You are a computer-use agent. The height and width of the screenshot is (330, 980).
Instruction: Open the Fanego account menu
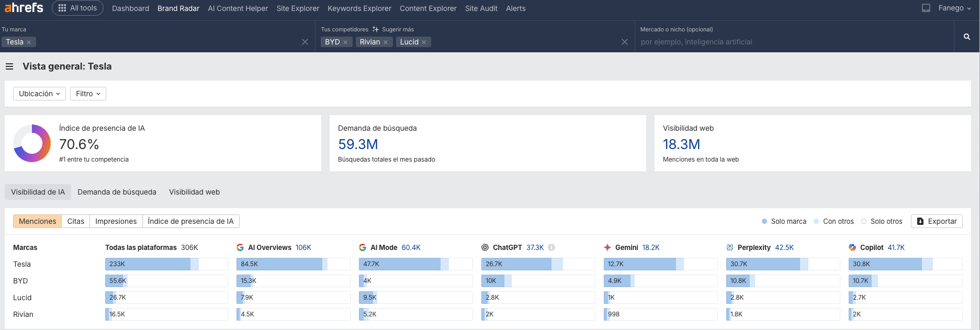[x=954, y=8]
